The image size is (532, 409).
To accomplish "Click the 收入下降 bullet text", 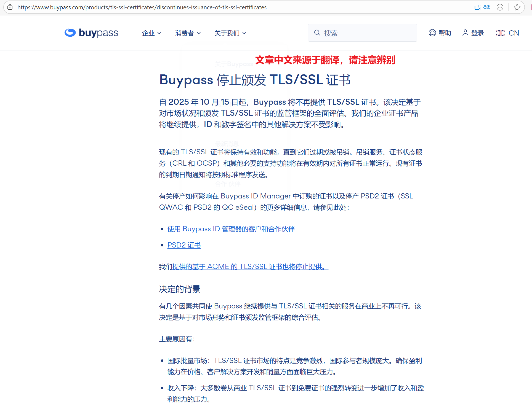I will (x=296, y=393).
